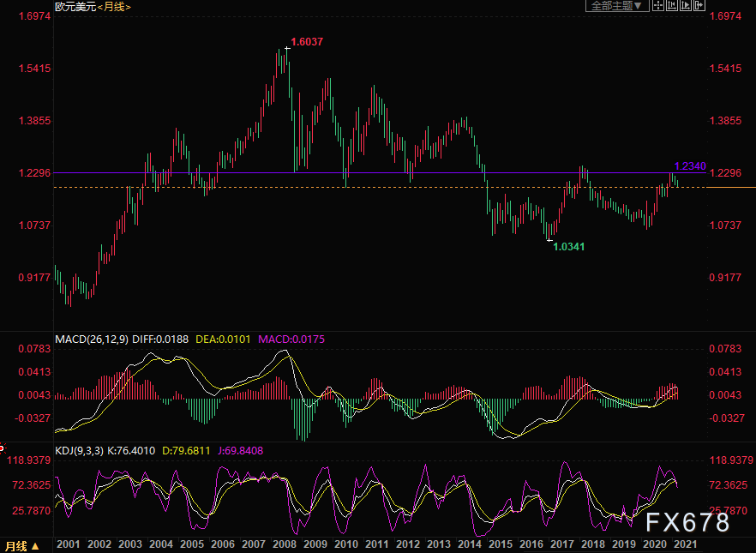The height and width of the screenshot is (553, 756).
Task: Click the MACD(26,12,9) indicator label
Action: pyautogui.click(x=92, y=339)
